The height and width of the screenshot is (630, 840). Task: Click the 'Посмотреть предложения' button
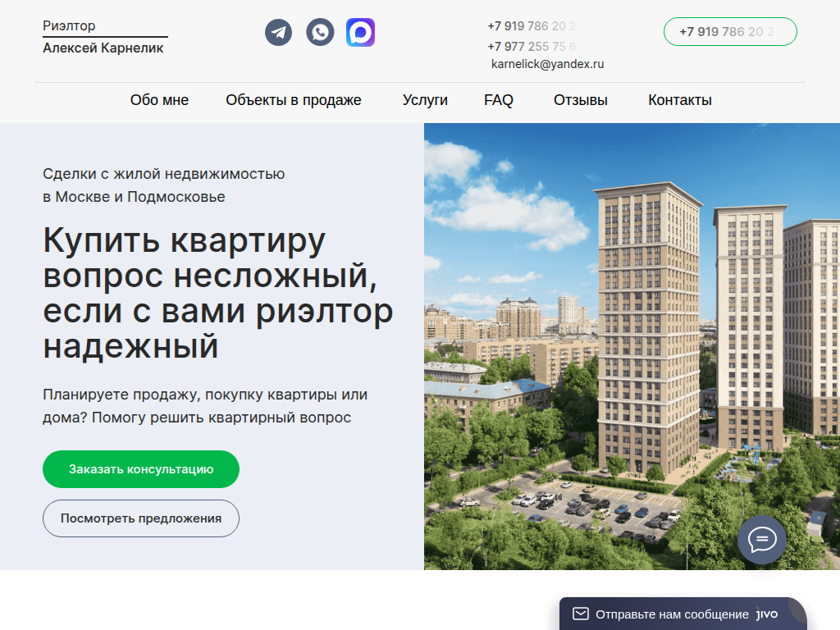140,518
